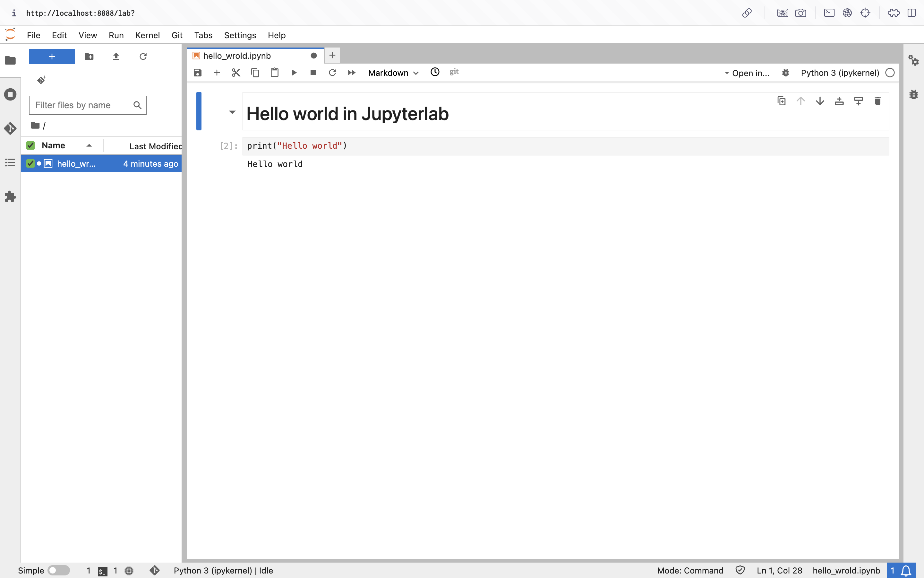This screenshot has width=924, height=578.
Task: Create a new folder
Action: click(89, 57)
